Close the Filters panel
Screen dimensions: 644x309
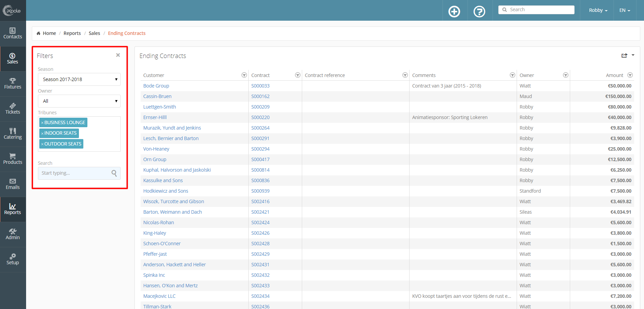[x=118, y=55]
